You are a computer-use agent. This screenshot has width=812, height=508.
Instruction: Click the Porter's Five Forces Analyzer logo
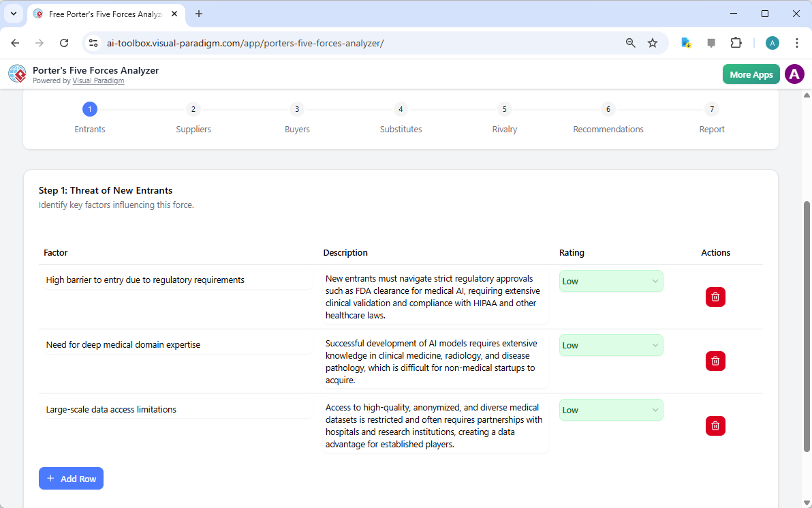[17, 74]
